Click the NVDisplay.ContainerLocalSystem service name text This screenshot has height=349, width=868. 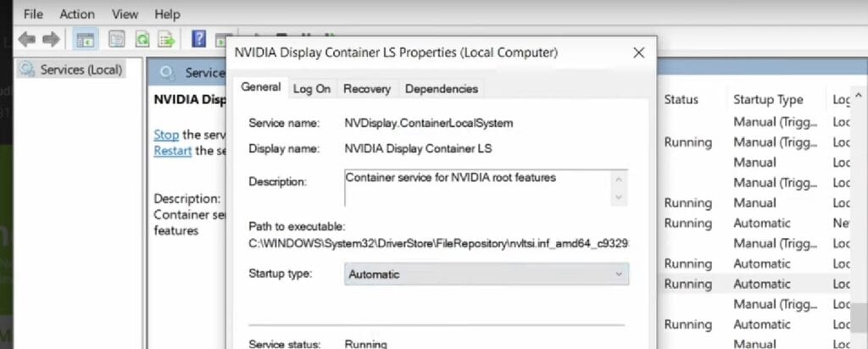point(428,123)
